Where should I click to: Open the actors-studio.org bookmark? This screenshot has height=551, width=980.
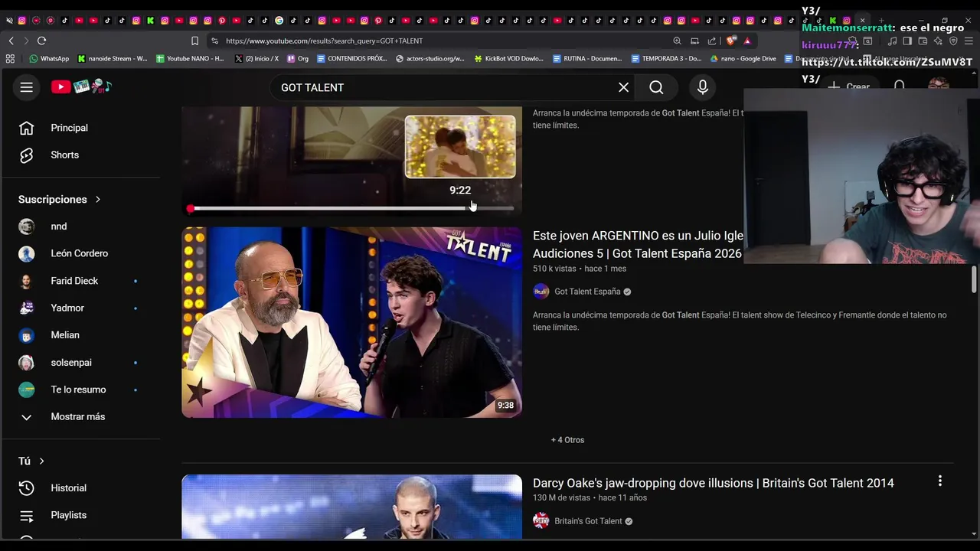430,58
